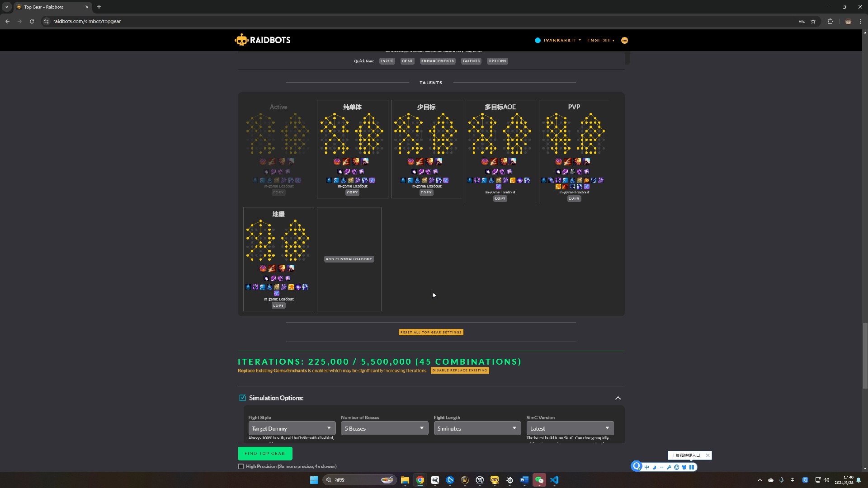
Task: Copy the 多目标AOE talent loadout
Action: (500, 198)
